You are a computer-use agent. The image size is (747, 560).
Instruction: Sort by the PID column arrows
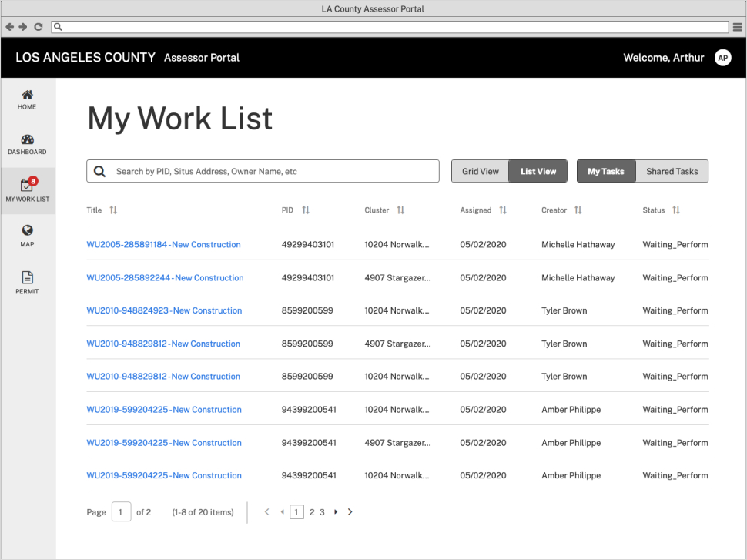pos(306,210)
